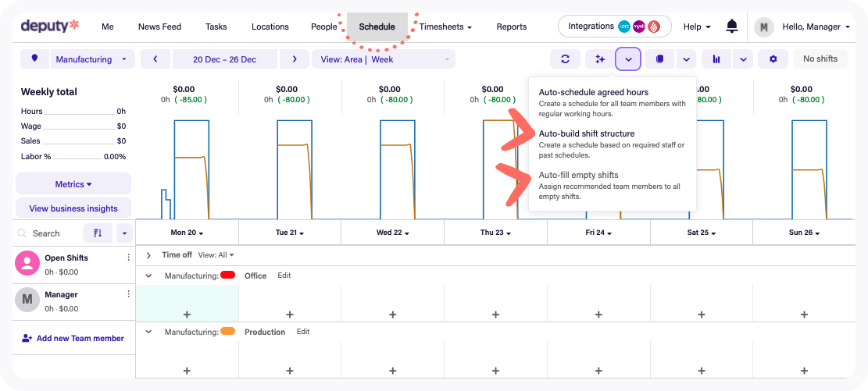Click the copy shifts icon

pos(659,59)
